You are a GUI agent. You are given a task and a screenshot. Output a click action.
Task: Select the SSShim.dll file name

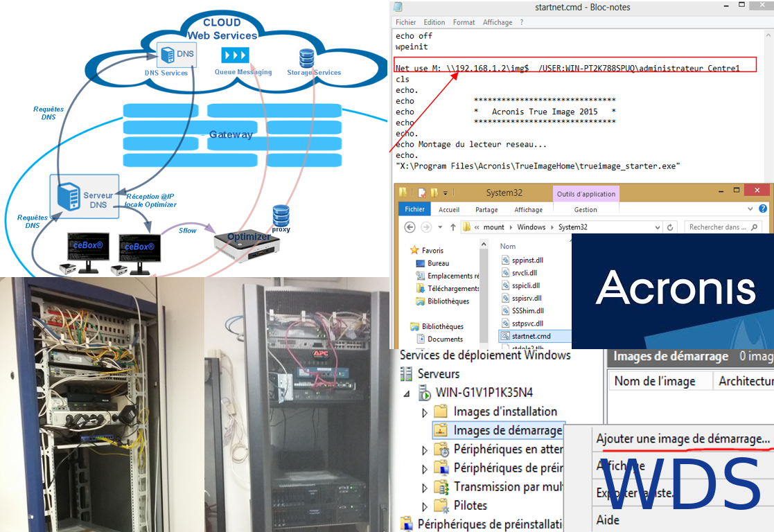(x=528, y=311)
